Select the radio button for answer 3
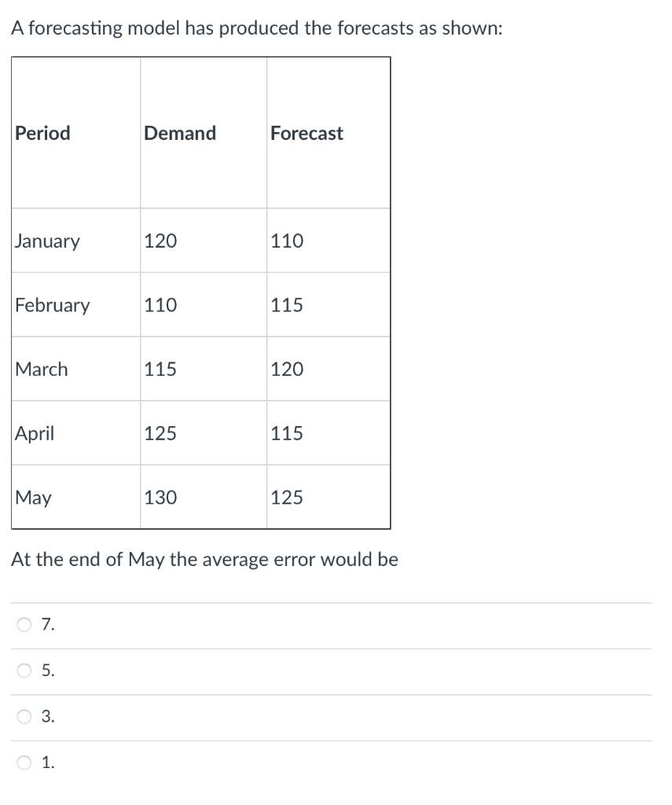Screen dimensions: 672x805 (x=24, y=716)
